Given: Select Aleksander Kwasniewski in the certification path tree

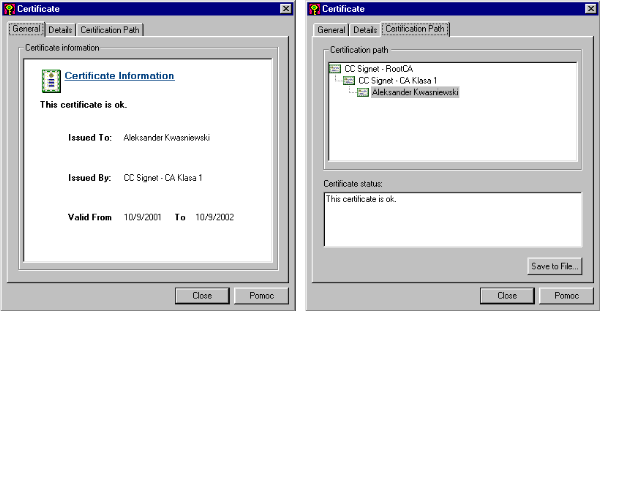Looking at the screenshot, I should pos(415,92).
